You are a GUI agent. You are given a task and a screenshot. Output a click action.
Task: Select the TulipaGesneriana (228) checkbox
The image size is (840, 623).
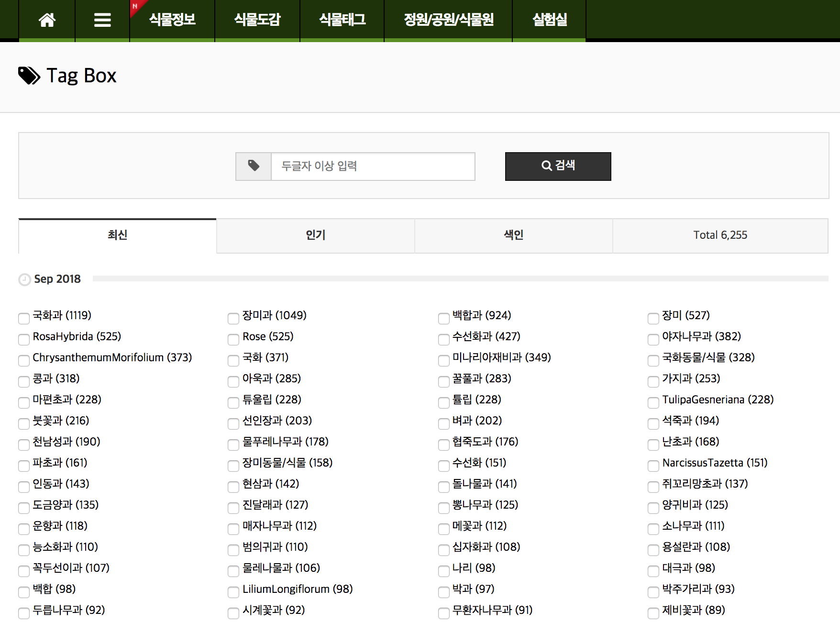(653, 402)
